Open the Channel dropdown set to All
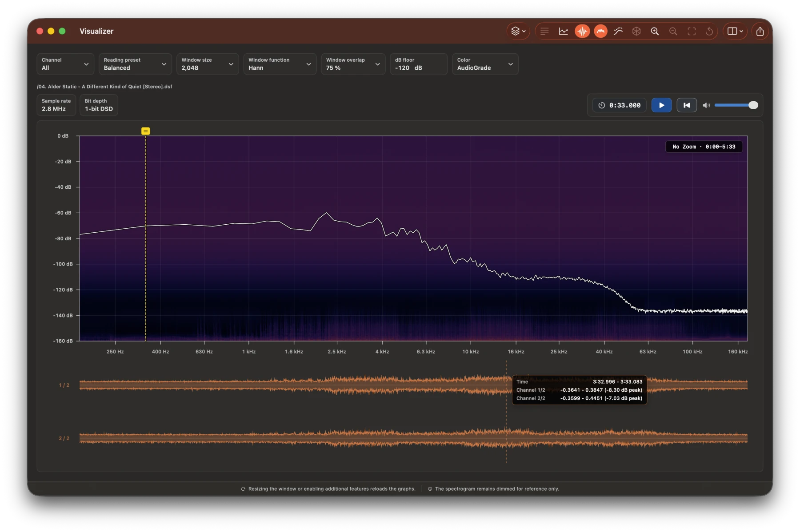 [x=65, y=64]
